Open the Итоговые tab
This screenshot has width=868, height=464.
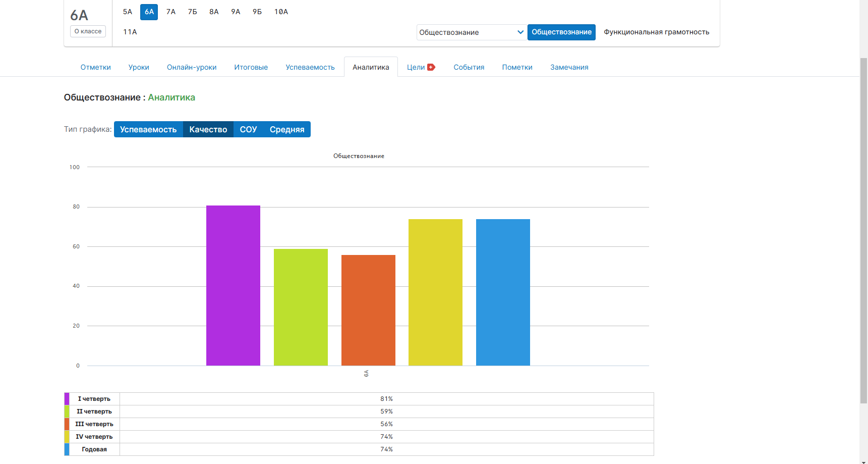click(x=251, y=67)
